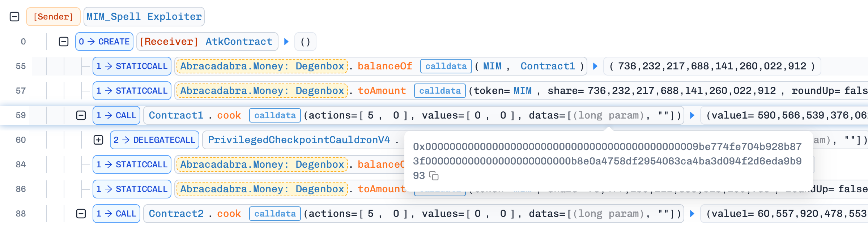
Task: Click the 1 → CALL badge on row 88
Action: [x=116, y=214]
